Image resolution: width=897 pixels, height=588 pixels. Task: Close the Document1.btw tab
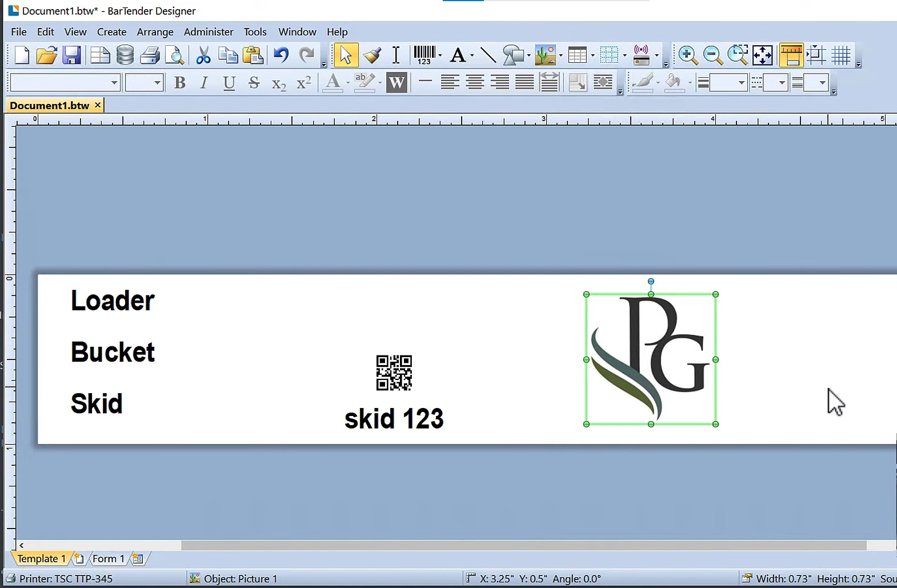[x=98, y=105]
